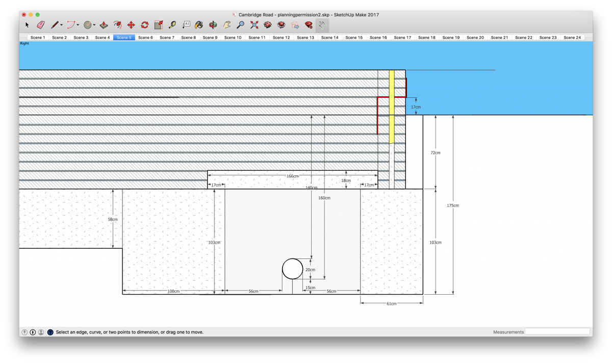This screenshot has width=612, height=364.
Task: Activate the Move tool
Action: click(x=130, y=24)
